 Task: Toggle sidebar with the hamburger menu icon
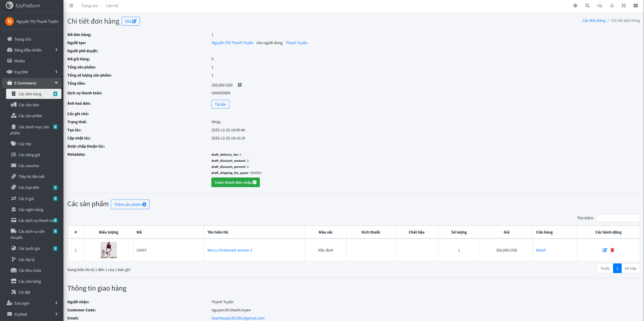click(x=71, y=6)
